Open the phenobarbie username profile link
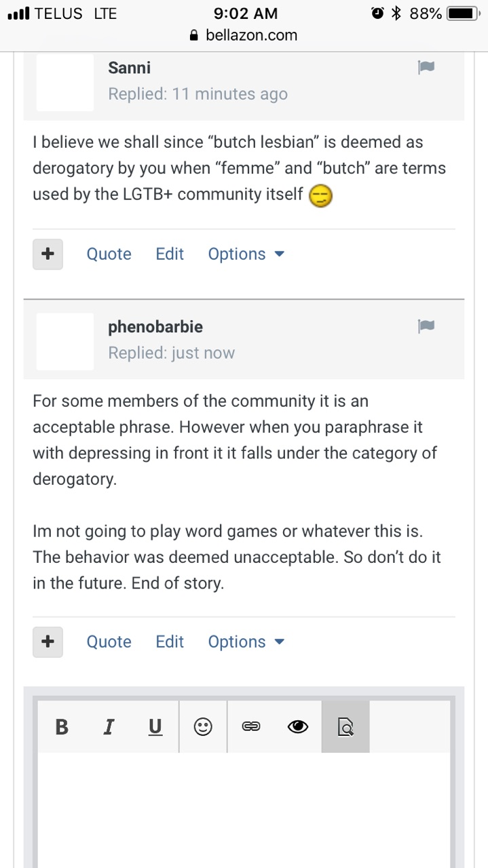 pyautogui.click(x=155, y=327)
